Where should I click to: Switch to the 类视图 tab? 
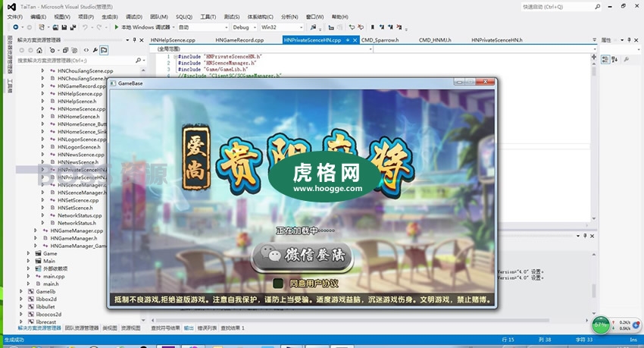[110, 328]
